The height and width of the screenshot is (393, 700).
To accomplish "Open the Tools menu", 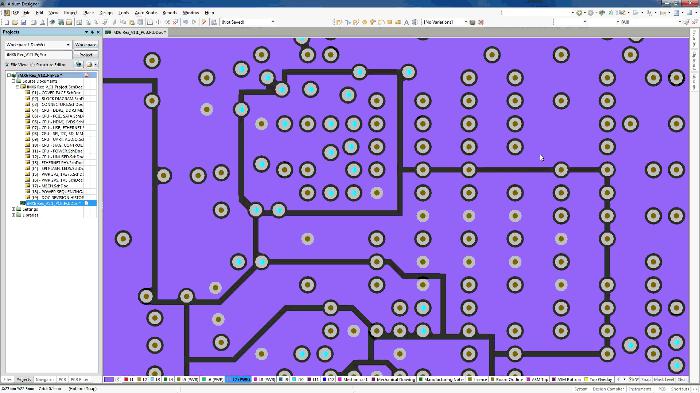I will coord(124,13).
